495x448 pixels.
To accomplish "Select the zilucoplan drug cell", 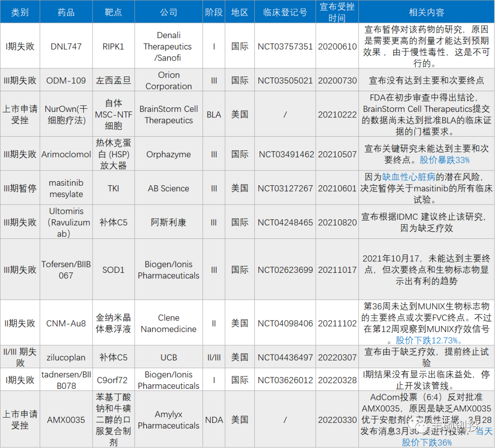I will (66, 357).
